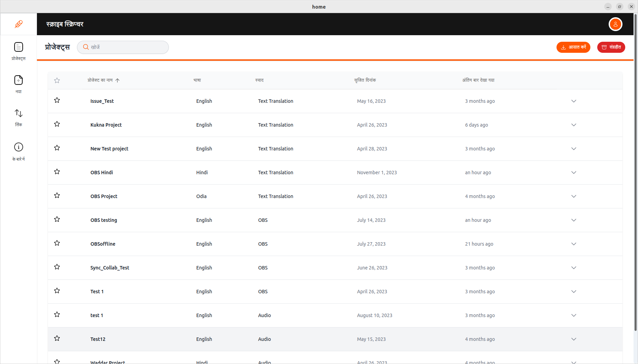
Task: Star the test 1 Audio project
Action: pyautogui.click(x=57, y=315)
